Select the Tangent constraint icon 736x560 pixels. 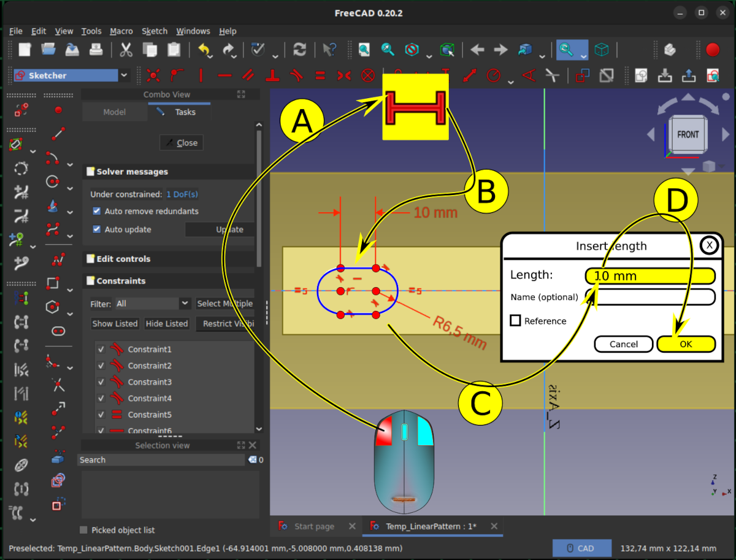(296, 75)
